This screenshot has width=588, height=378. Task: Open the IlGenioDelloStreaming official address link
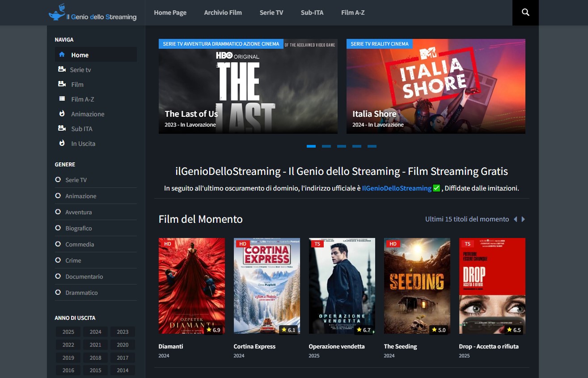tap(397, 188)
